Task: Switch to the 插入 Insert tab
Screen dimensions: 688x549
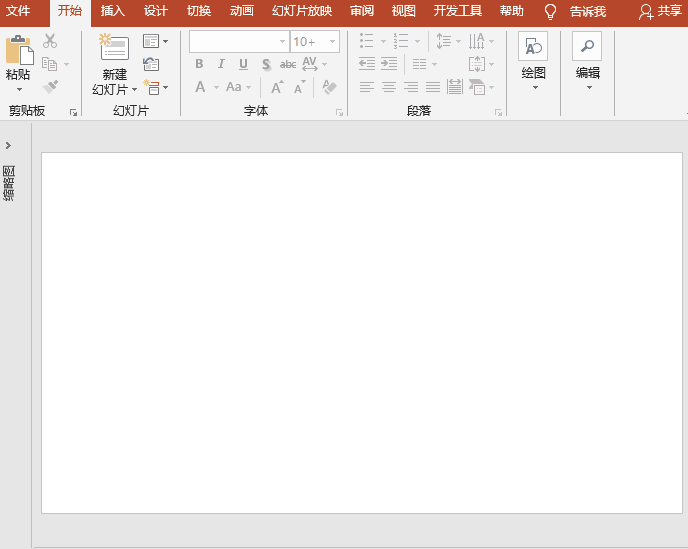Action: (112, 11)
